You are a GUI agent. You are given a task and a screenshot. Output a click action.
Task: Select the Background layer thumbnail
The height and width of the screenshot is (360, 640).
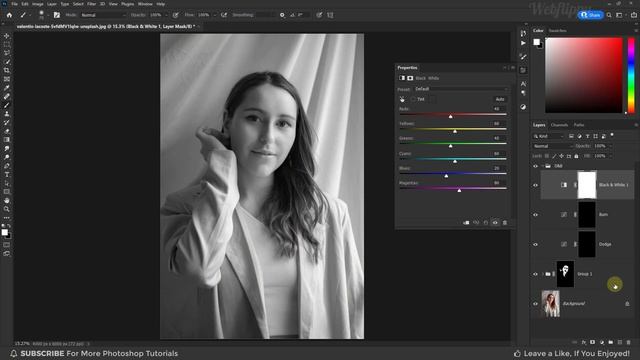point(551,304)
